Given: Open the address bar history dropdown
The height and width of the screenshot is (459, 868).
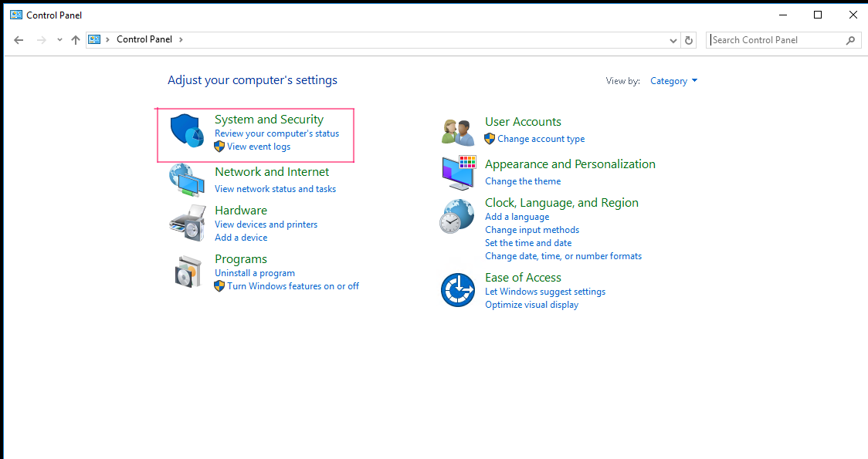Looking at the screenshot, I should (x=673, y=40).
